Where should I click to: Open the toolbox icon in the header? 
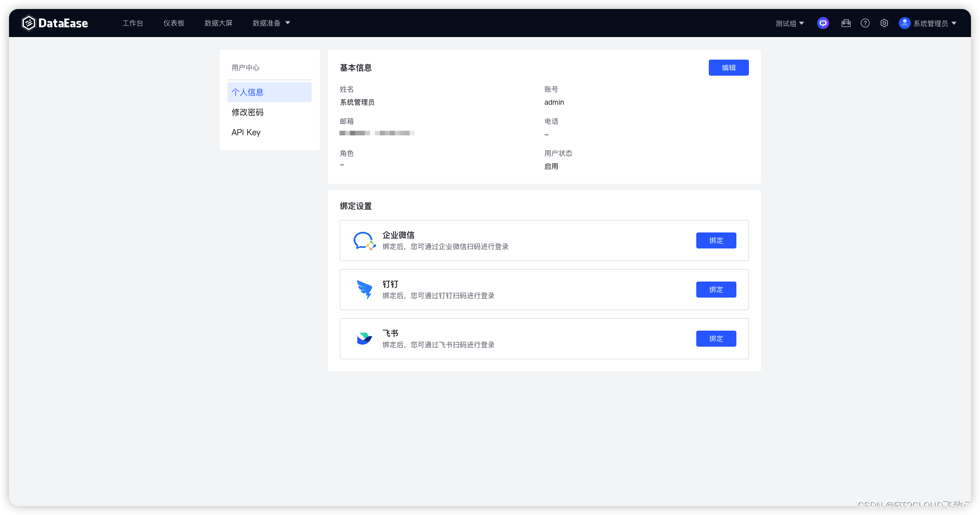tap(846, 23)
